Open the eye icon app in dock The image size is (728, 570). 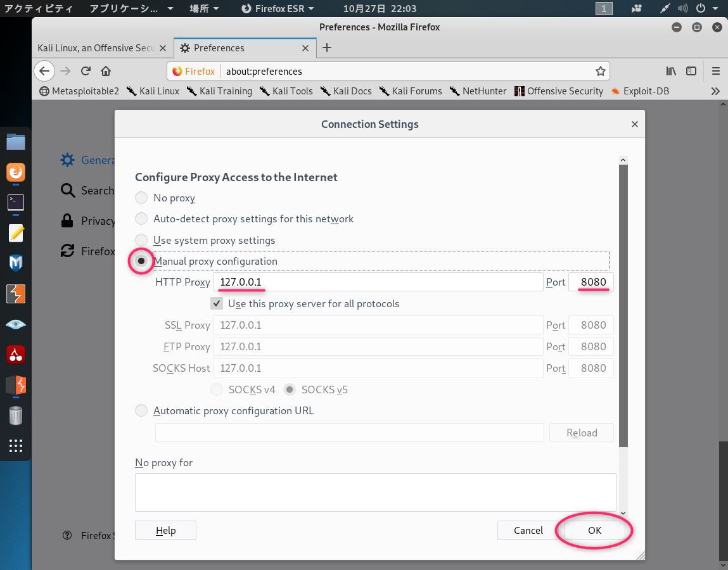tap(16, 324)
